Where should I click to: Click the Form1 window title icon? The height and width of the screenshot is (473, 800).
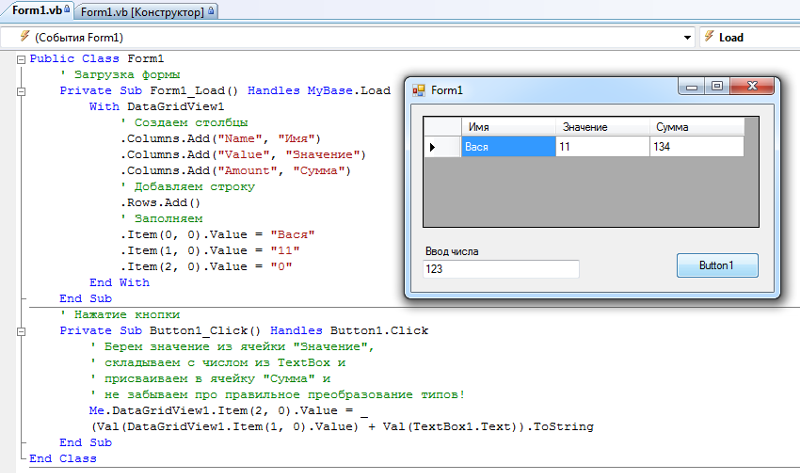tap(419, 90)
